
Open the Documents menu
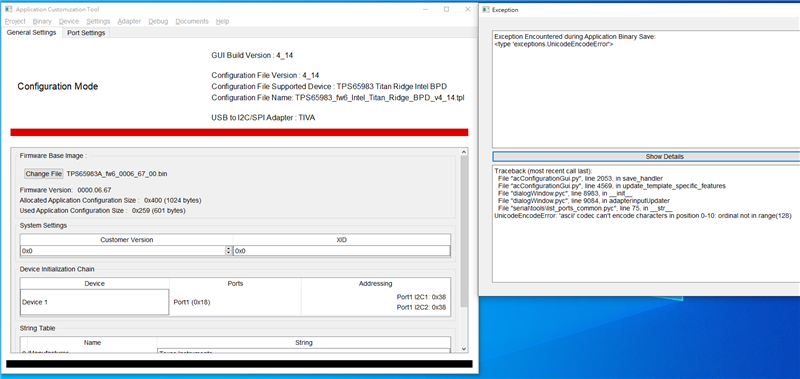point(192,21)
